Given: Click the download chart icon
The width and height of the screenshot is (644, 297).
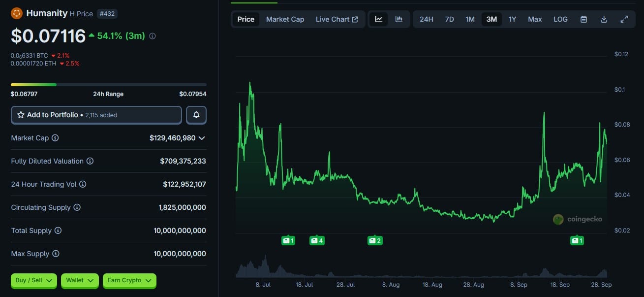Looking at the screenshot, I should (x=604, y=19).
